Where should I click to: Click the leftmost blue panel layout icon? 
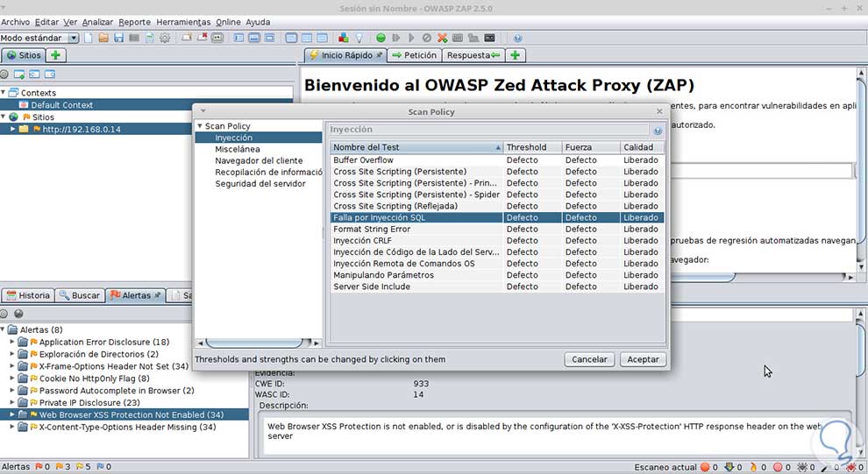click(x=238, y=38)
